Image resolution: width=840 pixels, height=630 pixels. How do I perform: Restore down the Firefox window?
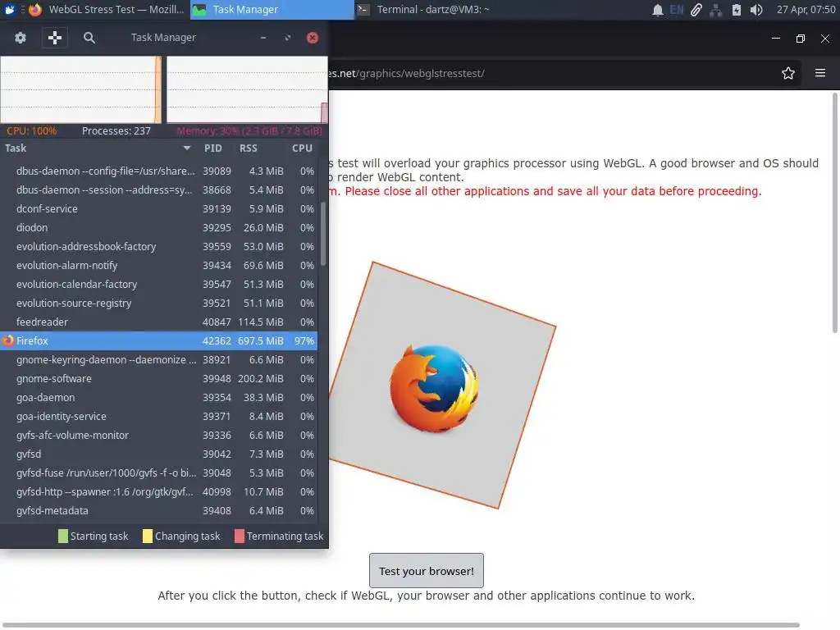pos(801,38)
